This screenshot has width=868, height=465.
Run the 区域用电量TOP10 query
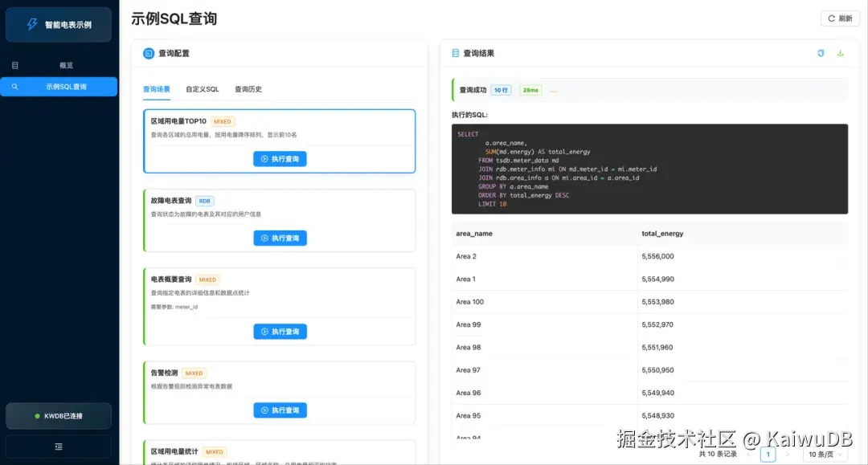tap(280, 159)
